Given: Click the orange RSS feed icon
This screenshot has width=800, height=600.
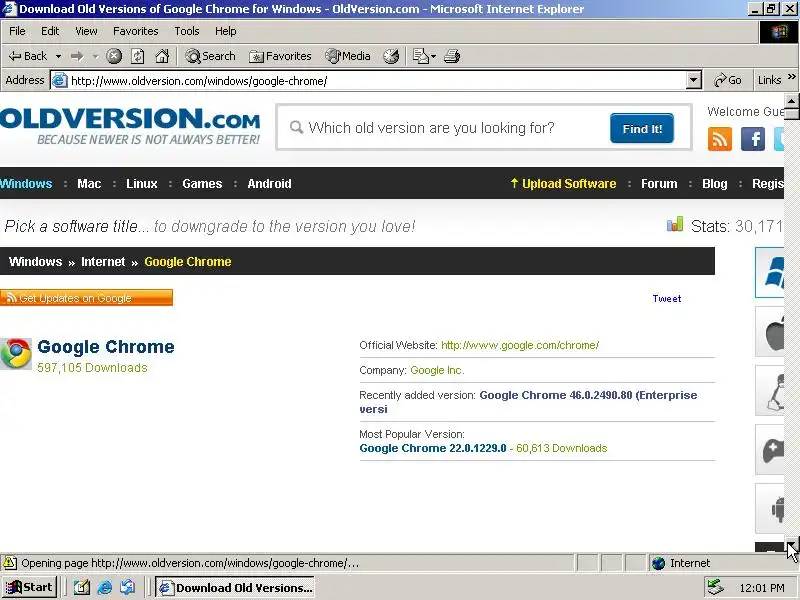Looking at the screenshot, I should click(x=720, y=139).
